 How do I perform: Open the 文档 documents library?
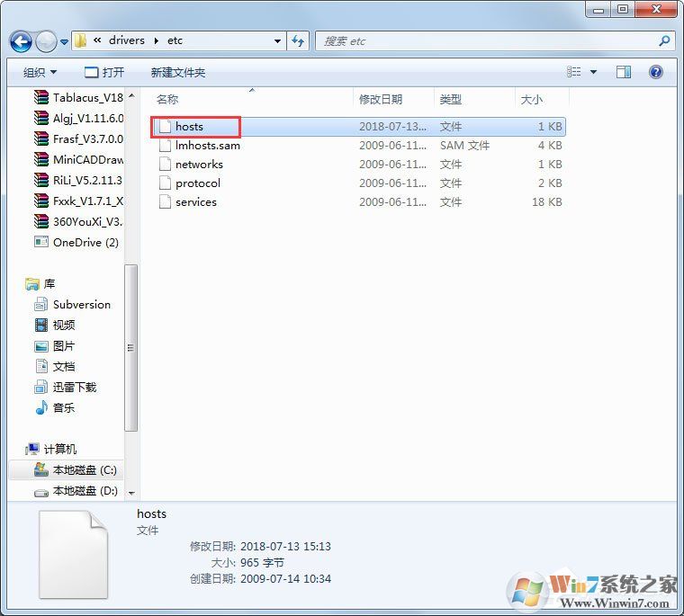point(55,366)
